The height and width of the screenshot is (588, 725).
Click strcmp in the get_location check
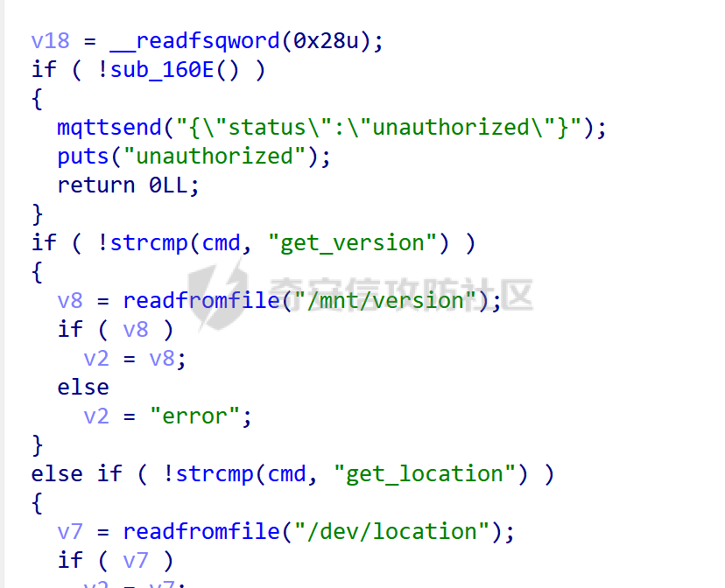[215, 474]
